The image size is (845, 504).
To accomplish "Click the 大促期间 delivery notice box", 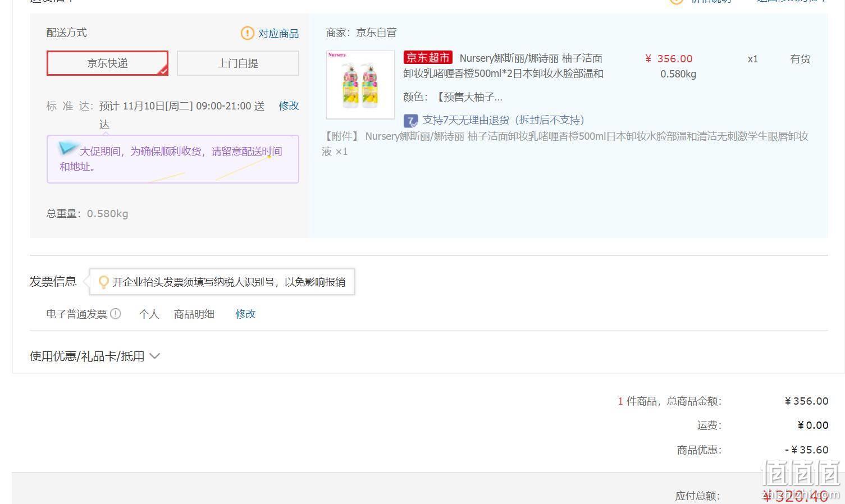I will coord(173,159).
